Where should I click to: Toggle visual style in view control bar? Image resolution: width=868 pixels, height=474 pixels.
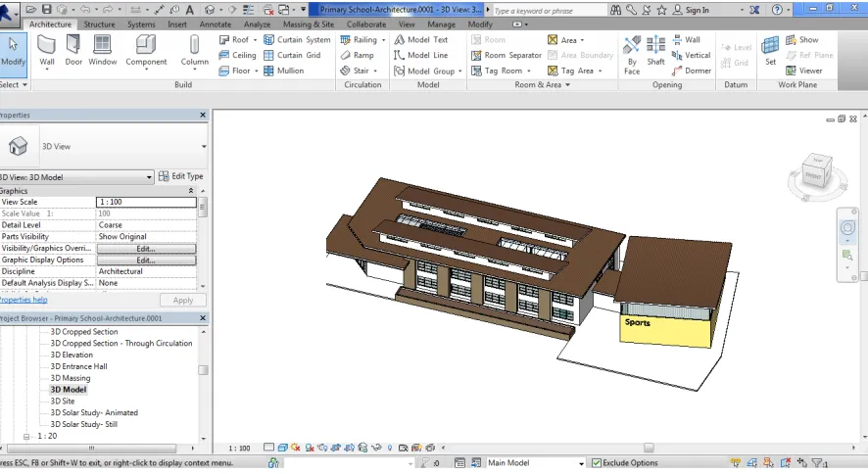click(282, 448)
